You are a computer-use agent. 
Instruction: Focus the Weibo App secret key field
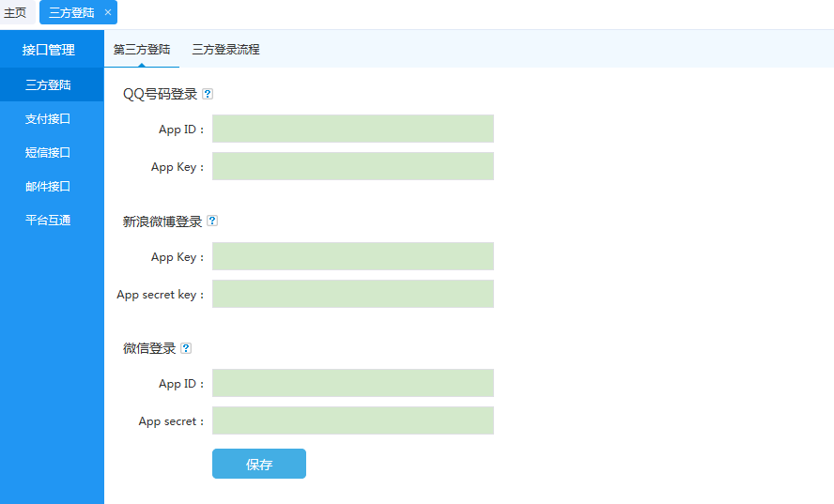[x=353, y=294]
